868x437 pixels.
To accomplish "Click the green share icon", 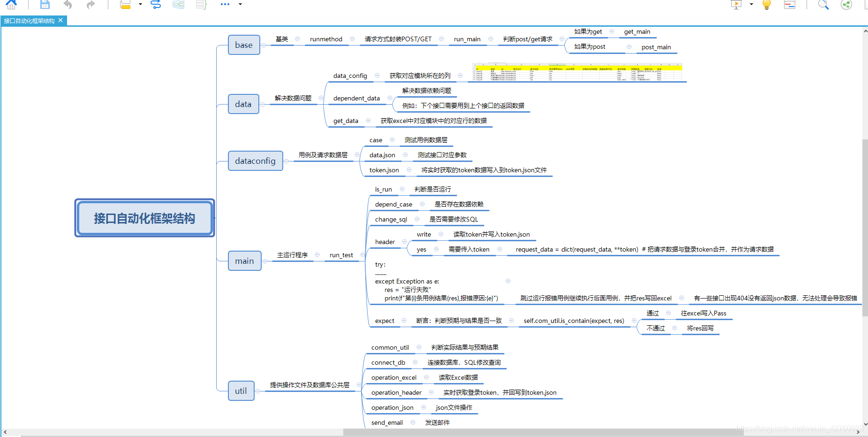I will click(x=846, y=5).
